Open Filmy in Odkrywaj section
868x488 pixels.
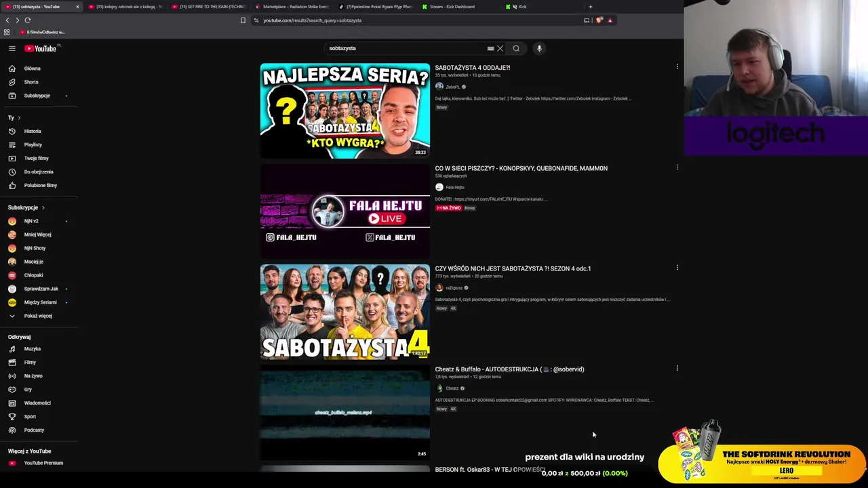pyautogui.click(x=30, y=362)
